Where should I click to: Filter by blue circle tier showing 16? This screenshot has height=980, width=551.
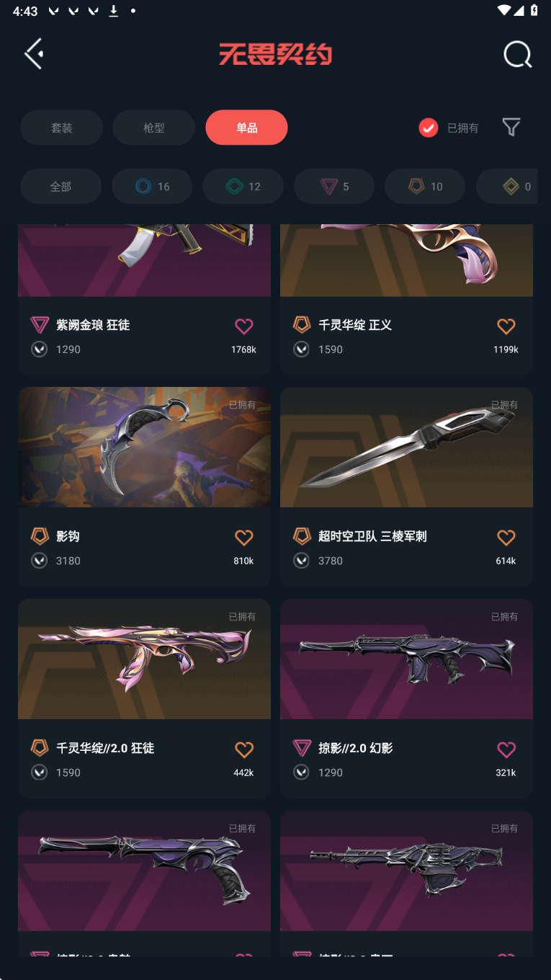(x=152, y=187)
